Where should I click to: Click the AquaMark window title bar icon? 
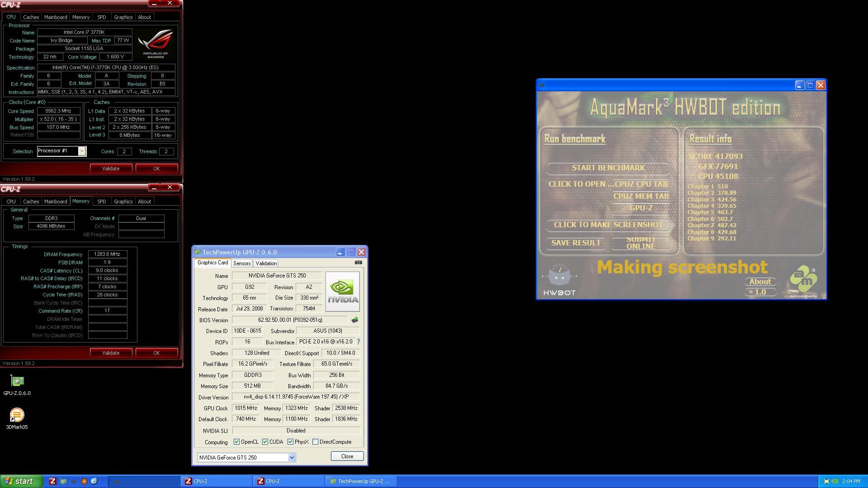coord(542,85)
